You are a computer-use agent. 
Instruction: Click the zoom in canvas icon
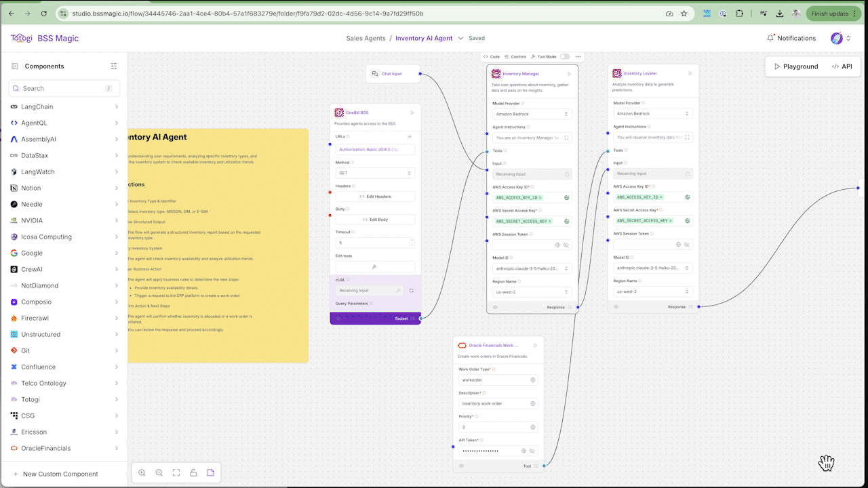(142, 472)
